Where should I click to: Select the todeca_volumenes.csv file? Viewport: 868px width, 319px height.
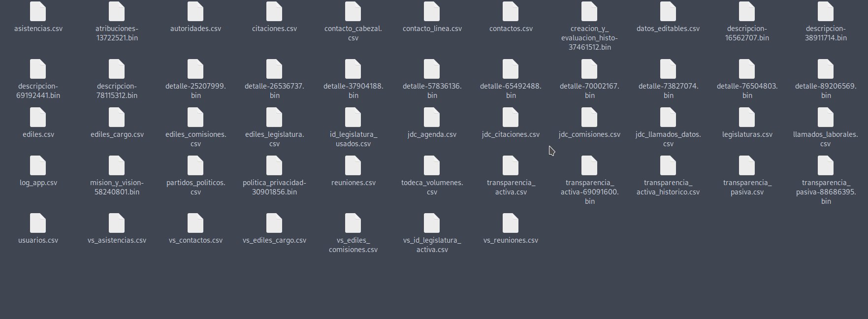coord(432,166)
